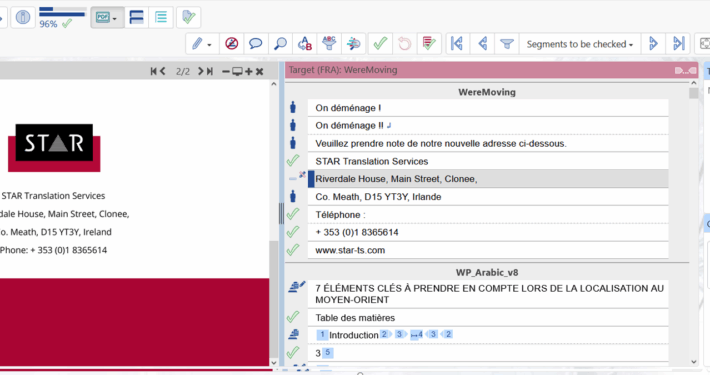
Task: Click status icon beside 'Introduction' segment
Action: click(294, 335)
